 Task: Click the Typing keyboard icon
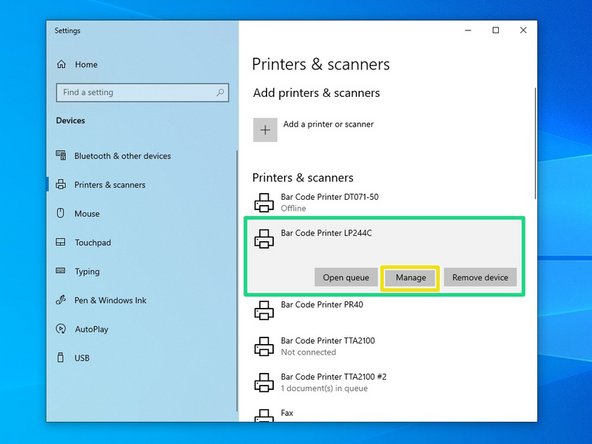60,270
